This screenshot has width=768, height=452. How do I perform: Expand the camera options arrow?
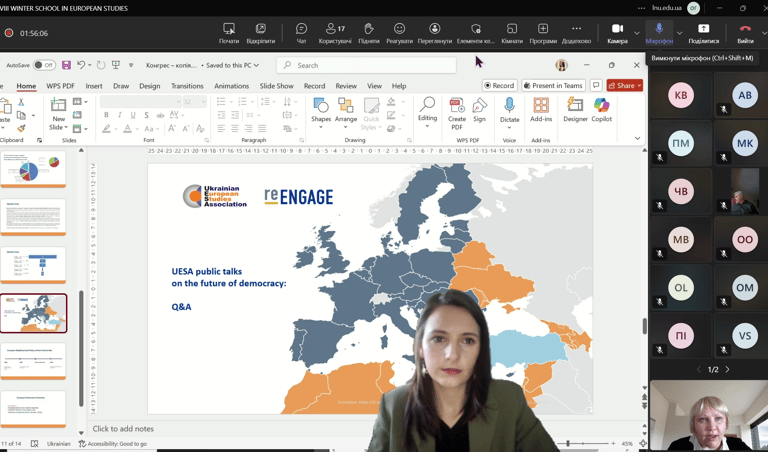click(x=637, y=33)
